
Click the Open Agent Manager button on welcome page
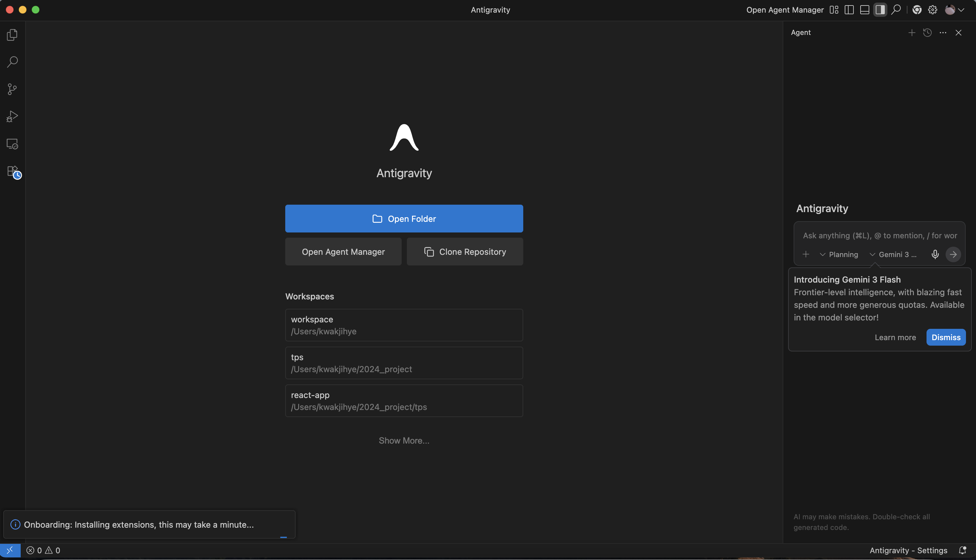[343, 252]
